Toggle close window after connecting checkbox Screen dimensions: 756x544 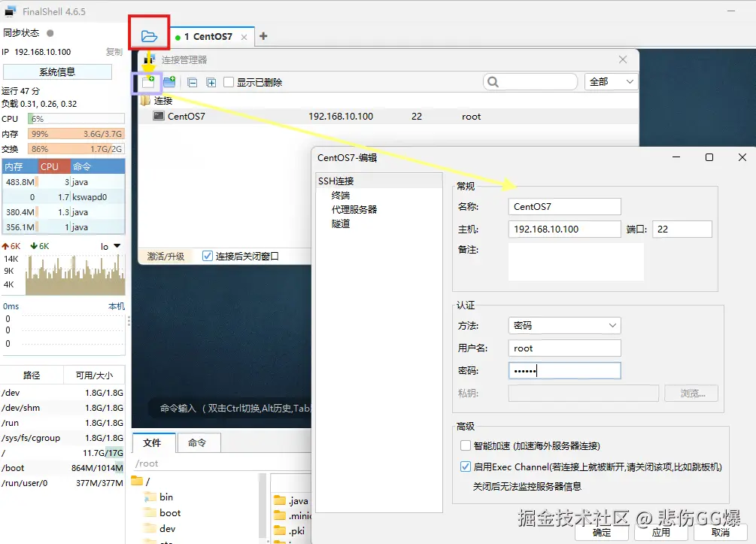(x=208, y=256)
